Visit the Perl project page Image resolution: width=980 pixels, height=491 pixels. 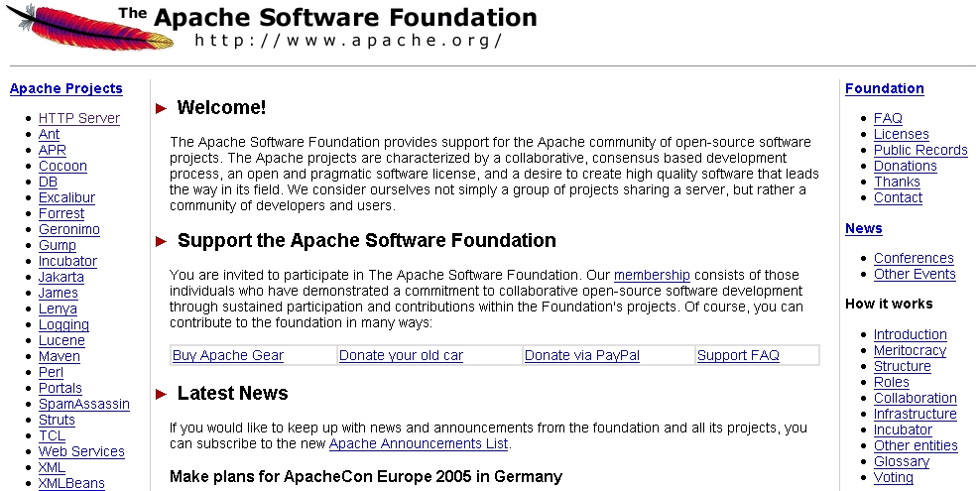click(51, 372)
